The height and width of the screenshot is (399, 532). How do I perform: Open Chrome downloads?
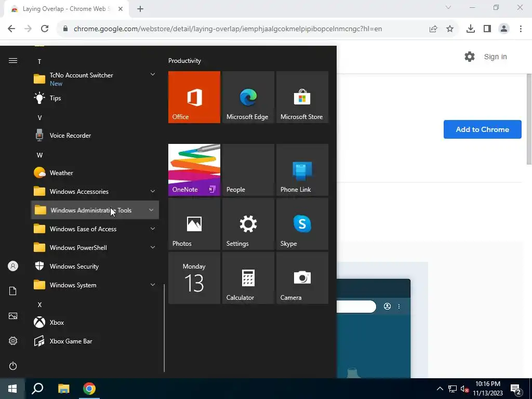471,29
